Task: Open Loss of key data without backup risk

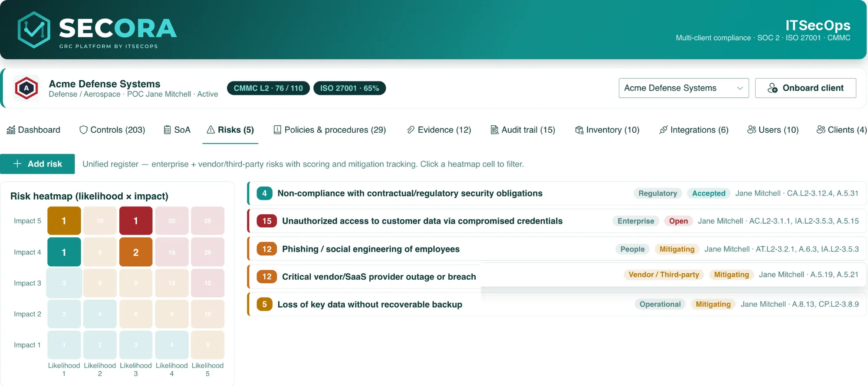Action: tap(556, 304)
